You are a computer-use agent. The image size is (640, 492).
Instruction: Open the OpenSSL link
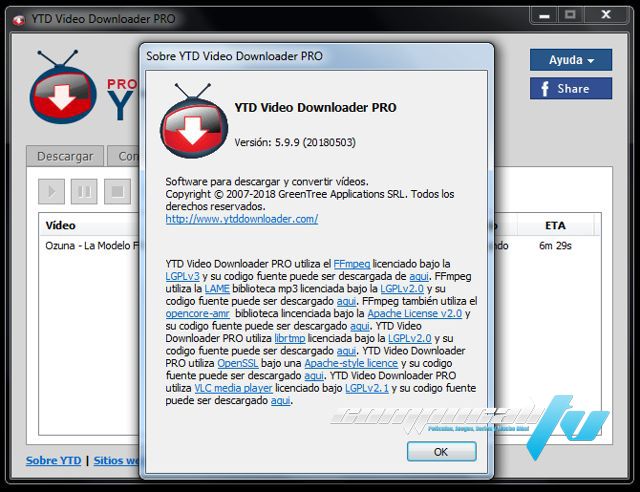(x=238, y=363)
